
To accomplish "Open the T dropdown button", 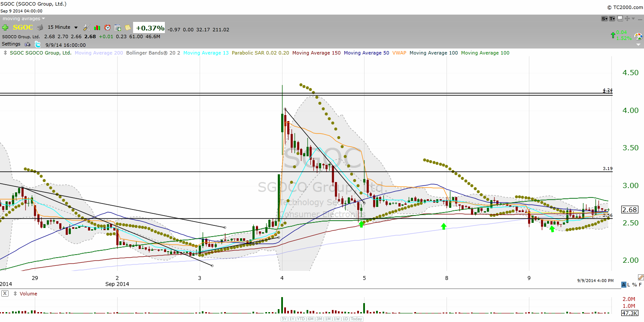I will [x=612, y=18].
